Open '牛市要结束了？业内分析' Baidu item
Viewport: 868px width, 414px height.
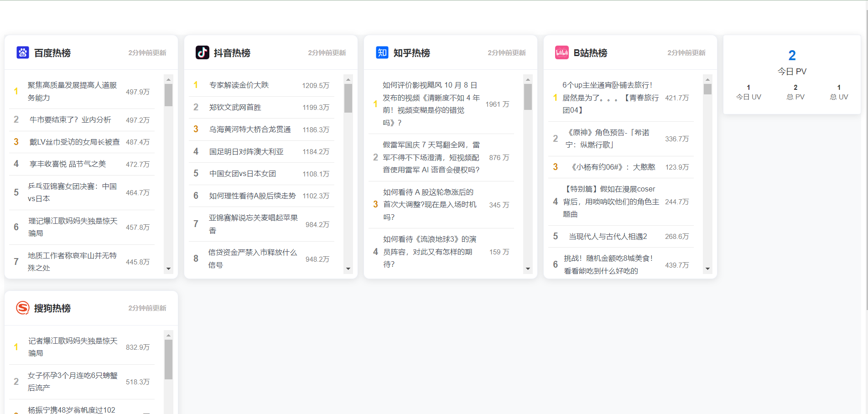[x=70, y=120]
